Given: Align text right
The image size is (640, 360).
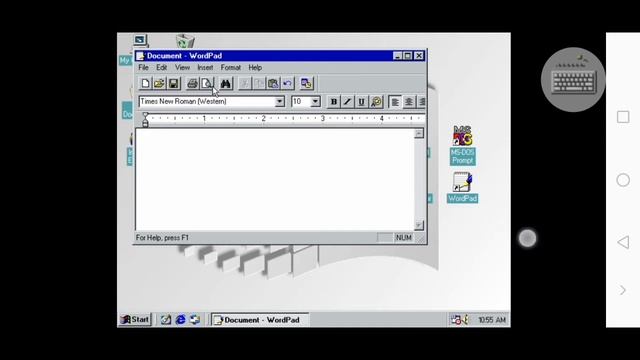Looking at the screenshot, I should point(422,102).
